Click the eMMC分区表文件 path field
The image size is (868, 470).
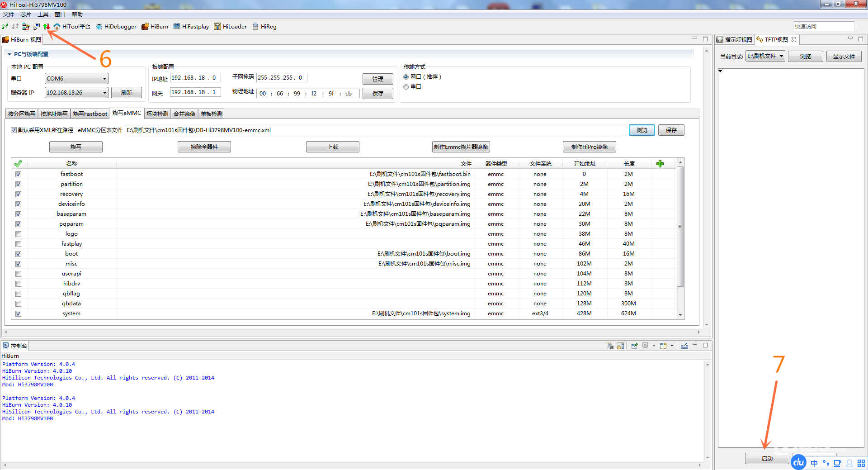(x=376, y=130)
